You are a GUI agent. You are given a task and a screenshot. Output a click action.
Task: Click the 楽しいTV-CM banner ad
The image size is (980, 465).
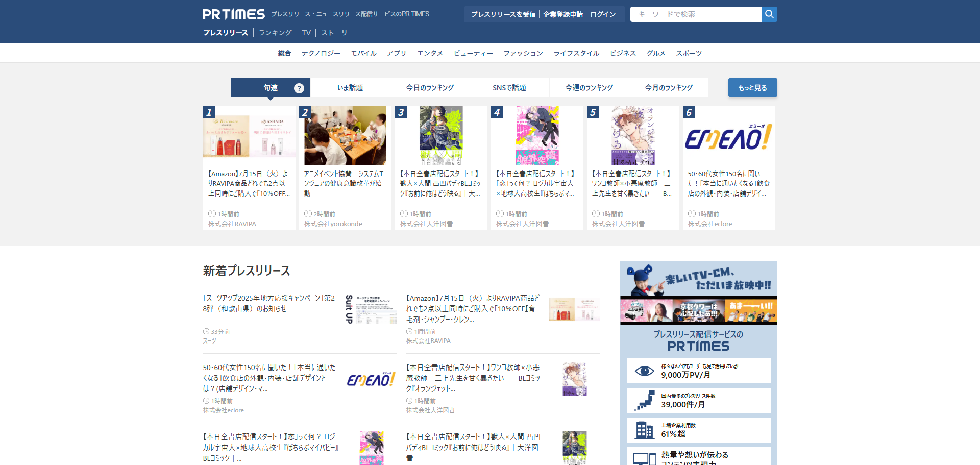(x=699, y=293)
